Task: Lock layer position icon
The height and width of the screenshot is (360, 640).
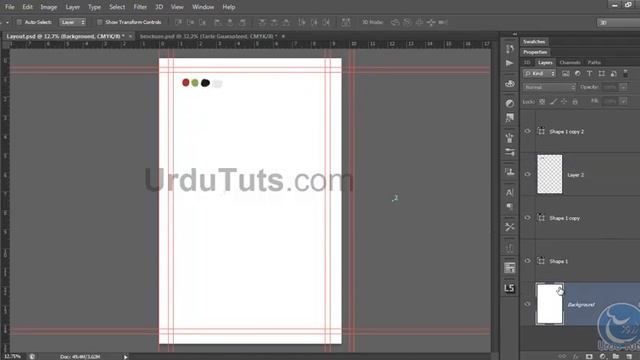Action: tap(564, 101)
